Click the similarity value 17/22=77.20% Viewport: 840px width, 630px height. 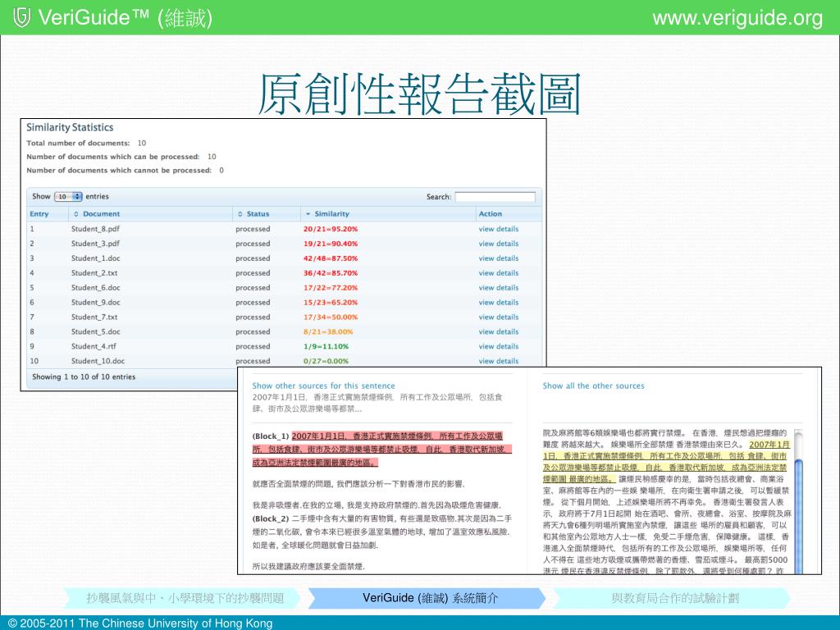[x=331, y=288]
